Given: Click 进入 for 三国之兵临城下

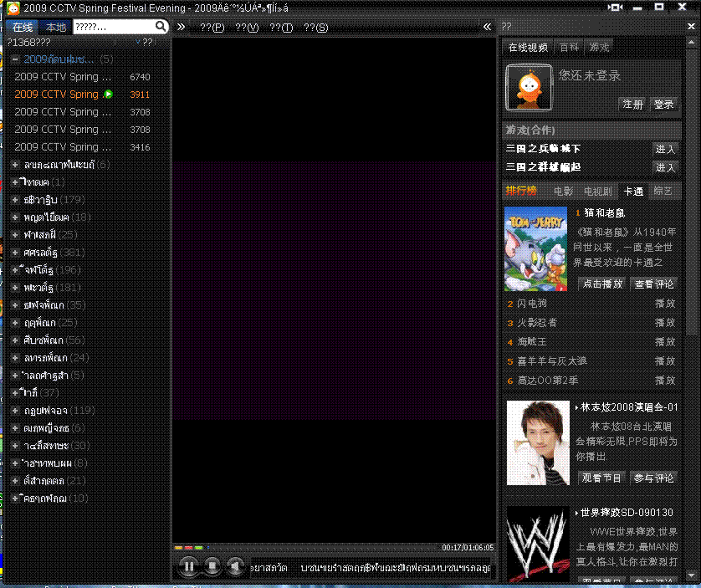Looking at the screenshot, I should point(665,149).
